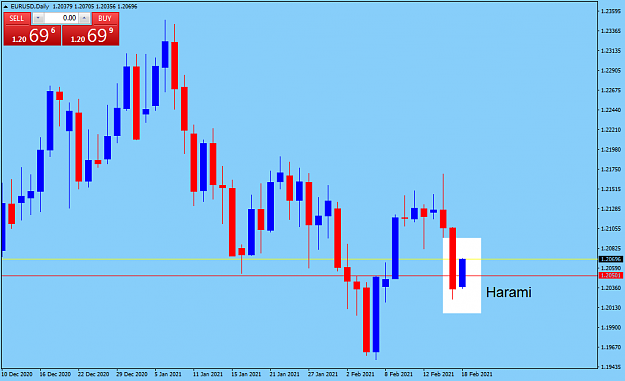
Task: Focus the 0.00 volume input field
Action: [61, 18]
